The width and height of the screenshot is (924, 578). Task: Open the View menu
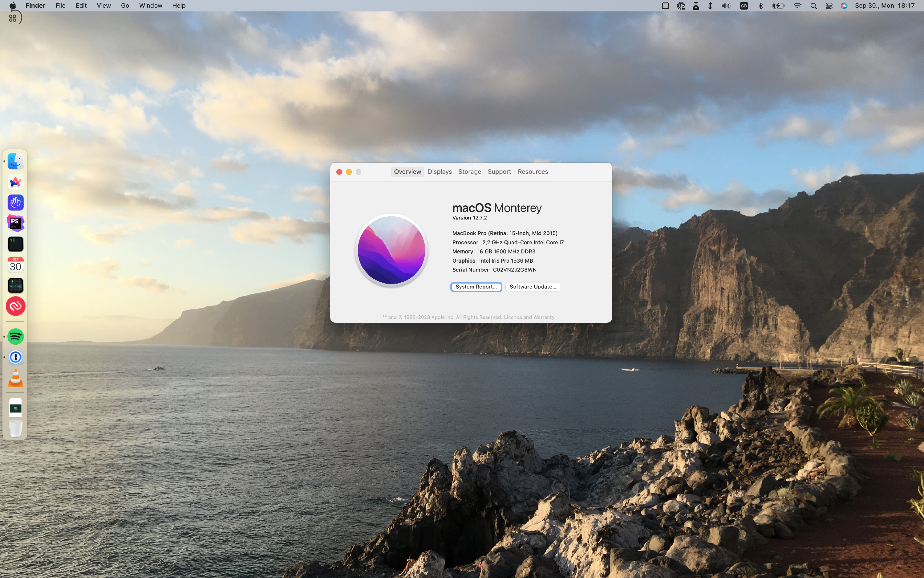point(103,6)
